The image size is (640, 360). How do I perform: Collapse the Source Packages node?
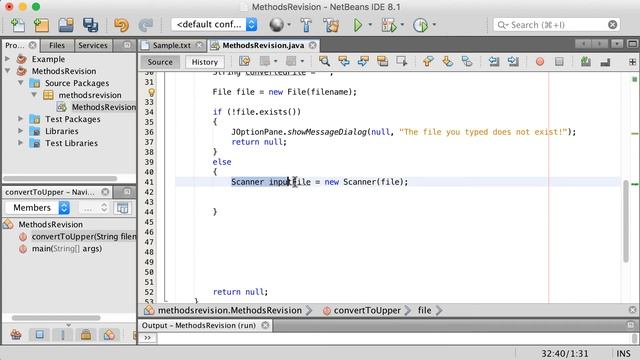20,83
